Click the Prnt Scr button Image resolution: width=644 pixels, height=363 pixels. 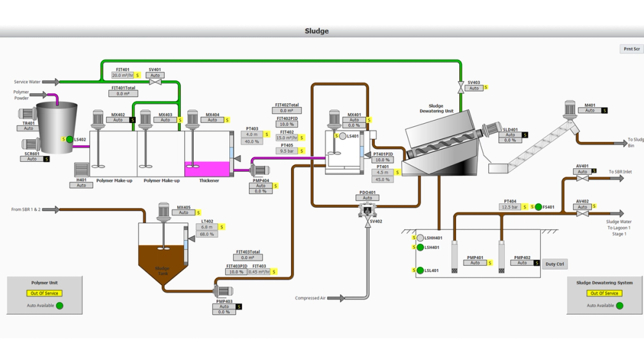631,49
